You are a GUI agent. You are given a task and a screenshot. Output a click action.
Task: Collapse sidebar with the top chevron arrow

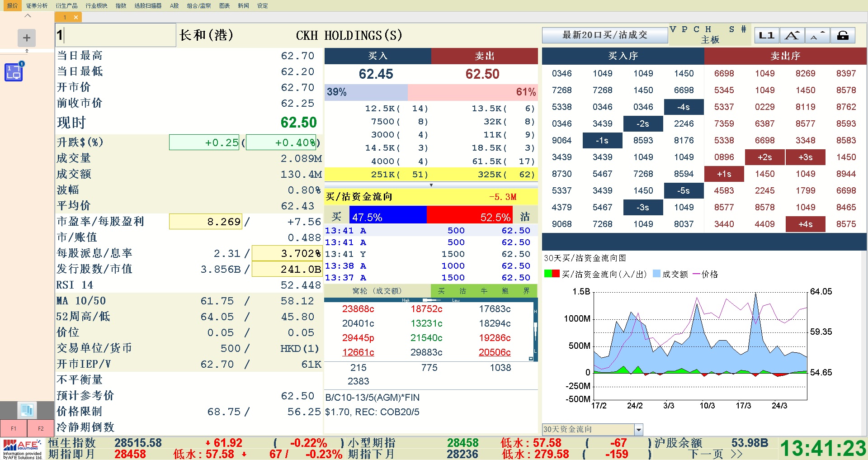pyautogui.click(x=28, y=16)
